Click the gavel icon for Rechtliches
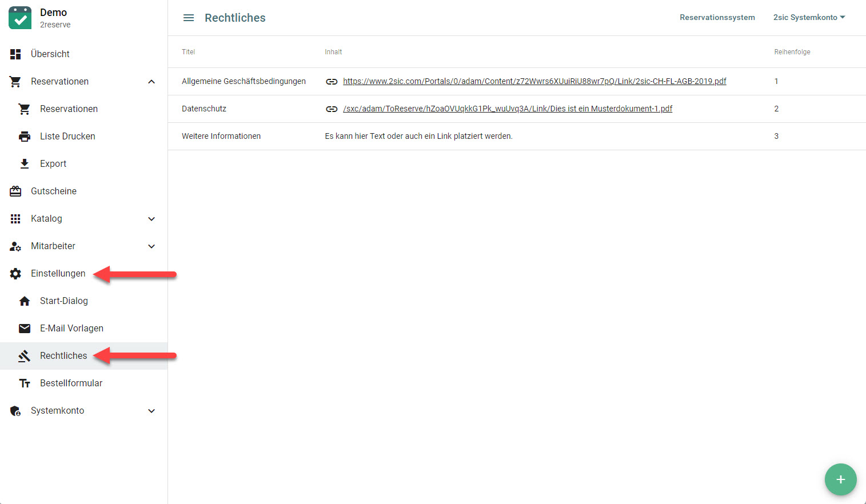Viewport: 866px width, 504px height. (25, 356)
